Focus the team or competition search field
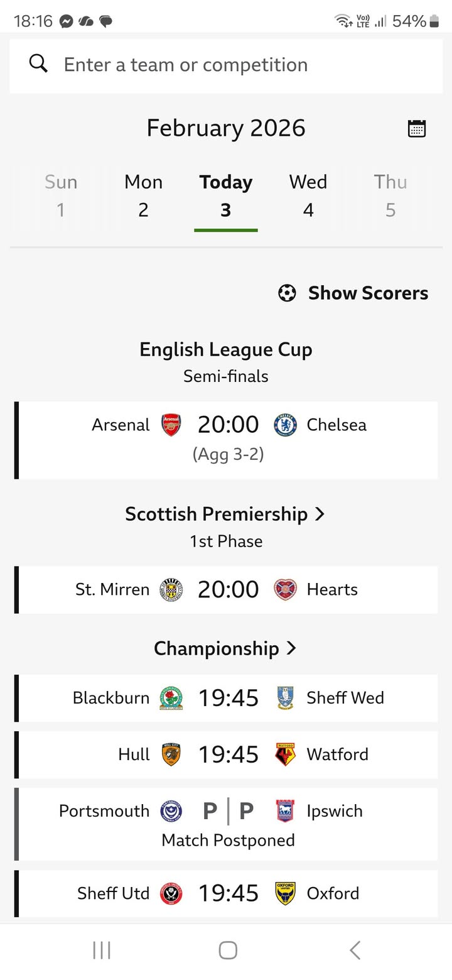 [x=239, y=65]
